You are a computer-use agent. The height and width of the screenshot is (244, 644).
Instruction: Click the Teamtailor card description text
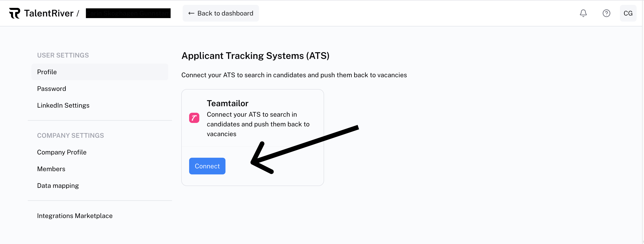[x=258, y=124]
